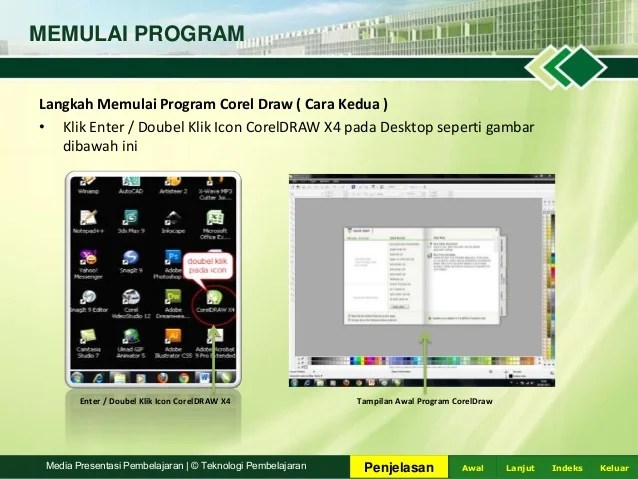Open Word from the desktop screenshot taskbar
This screenshot has height=479, width=638.
[205, 378]
